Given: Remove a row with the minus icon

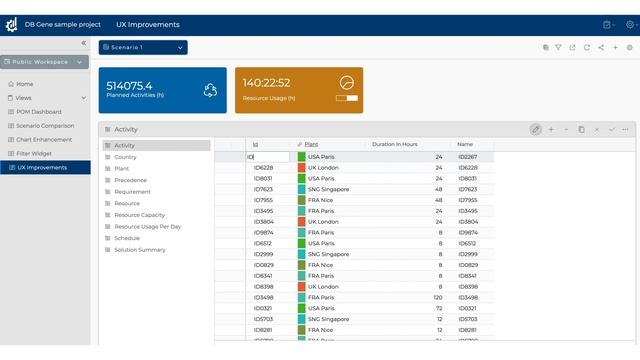Looking at the screenshot, I should tap(566, 129).
